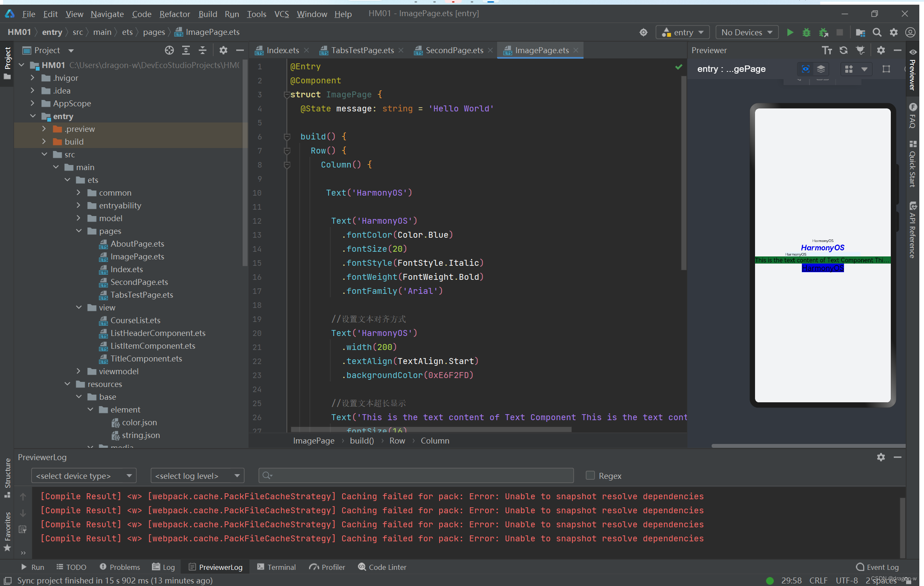
Task: Click the locate file target icon in Project panel
Action: click(x=169, y=50)
